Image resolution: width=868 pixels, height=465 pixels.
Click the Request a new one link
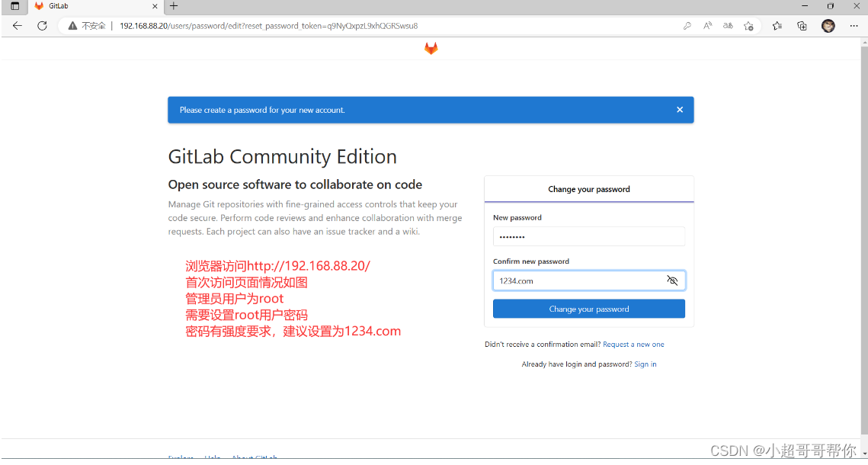click(x=633, y=344)
